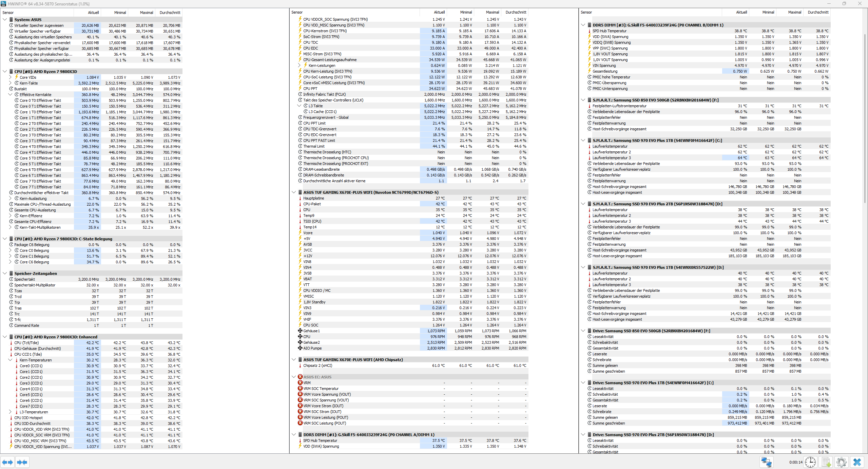868x469 pixels.
Task: Close sensors with the blue X icon
Action: [x=857, y=462]
